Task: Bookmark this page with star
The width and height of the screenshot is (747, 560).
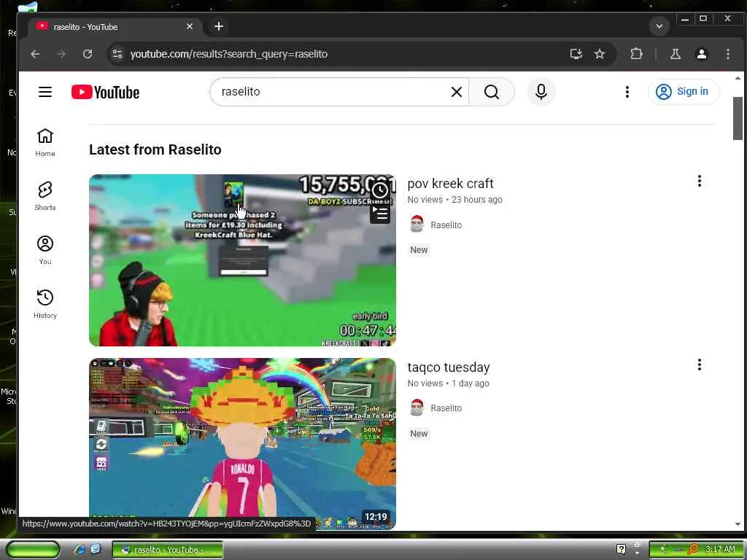Action: click(x=600, y=54)
